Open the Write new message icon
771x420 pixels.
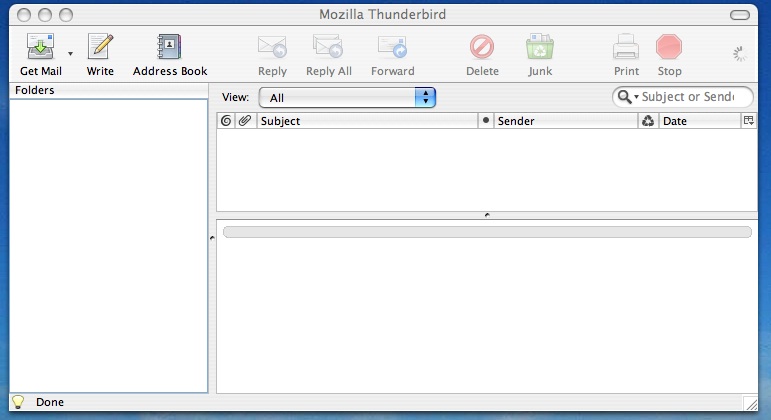pyautogui.click(x=100, y=47)
